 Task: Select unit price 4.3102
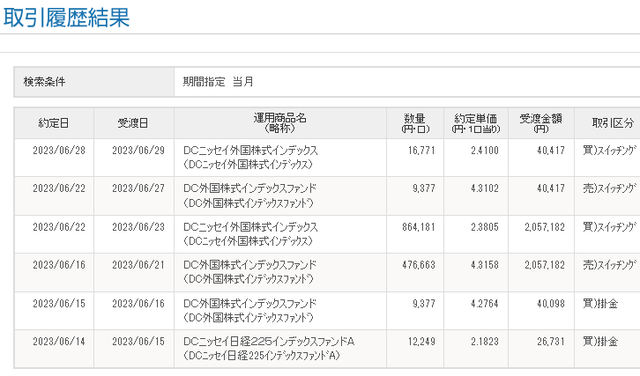484,188
